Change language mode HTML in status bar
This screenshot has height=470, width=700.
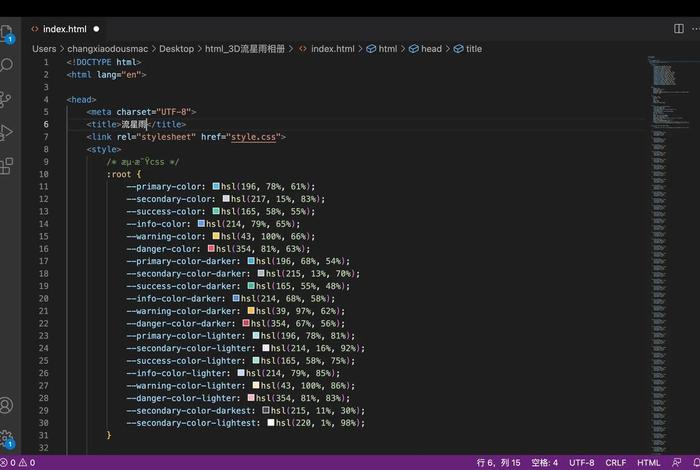coord(648,463)
